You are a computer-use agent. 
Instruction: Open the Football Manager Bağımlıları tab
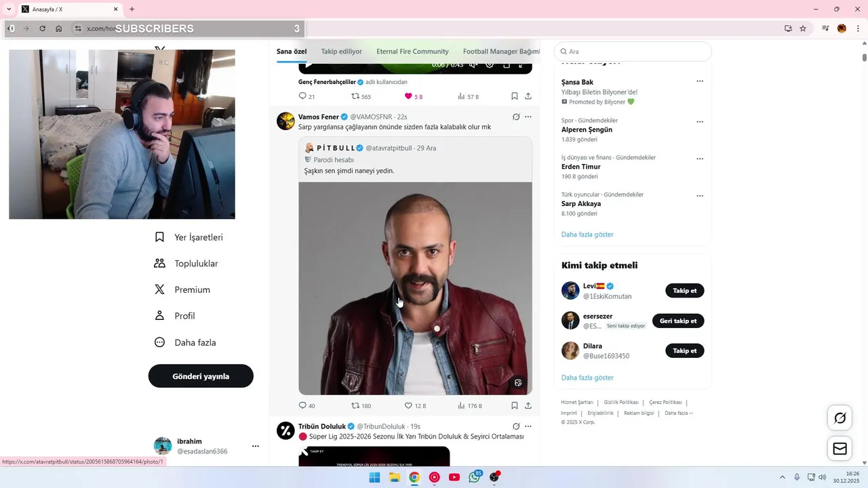point(501,52)
